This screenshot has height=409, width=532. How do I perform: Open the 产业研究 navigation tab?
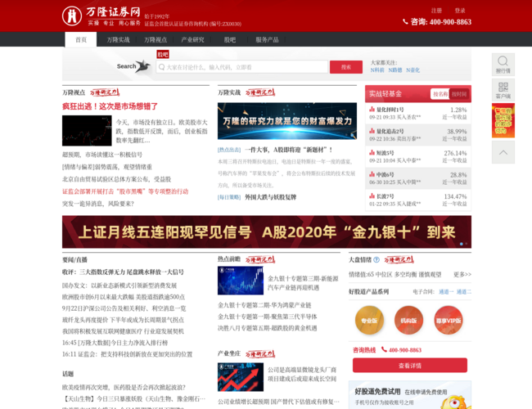[192, 40]
